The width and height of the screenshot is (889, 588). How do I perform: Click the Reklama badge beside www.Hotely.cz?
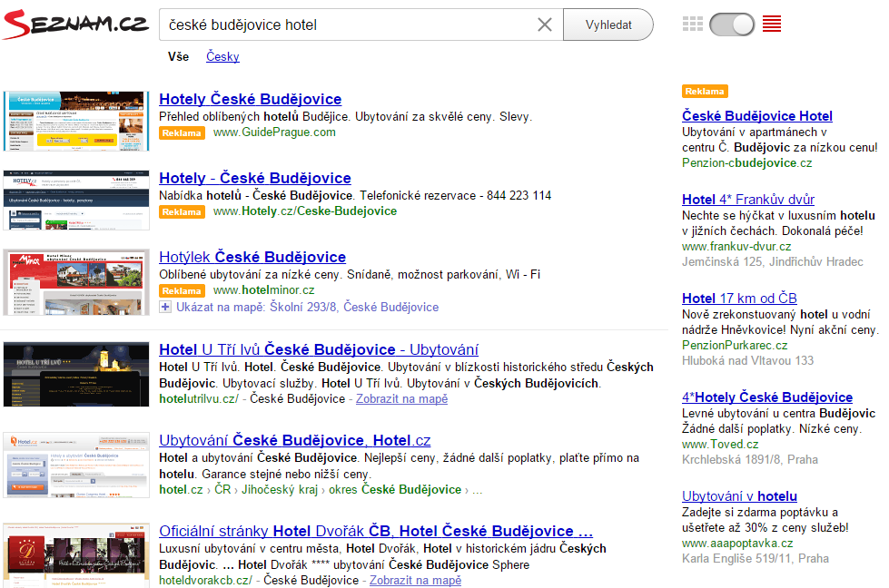click(x=182, y=211)
